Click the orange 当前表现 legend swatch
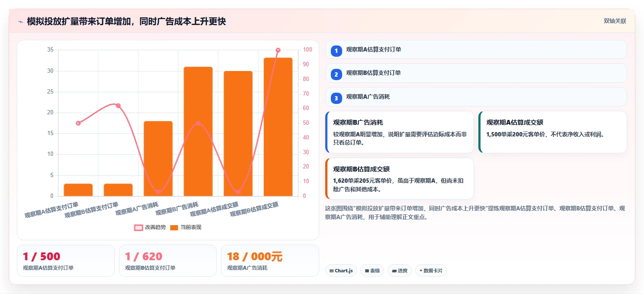This screenshot has width=644, height=294. (x=174, y=227)
